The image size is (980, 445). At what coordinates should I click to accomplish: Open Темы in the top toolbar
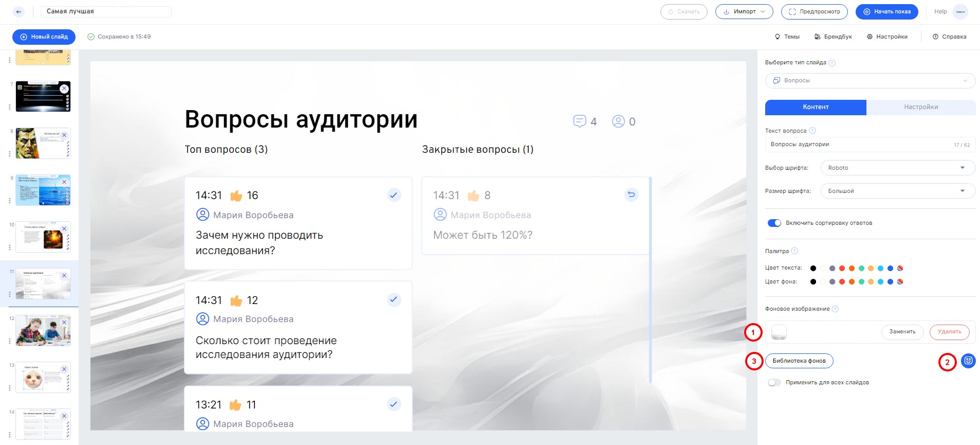tap(787, 37)
